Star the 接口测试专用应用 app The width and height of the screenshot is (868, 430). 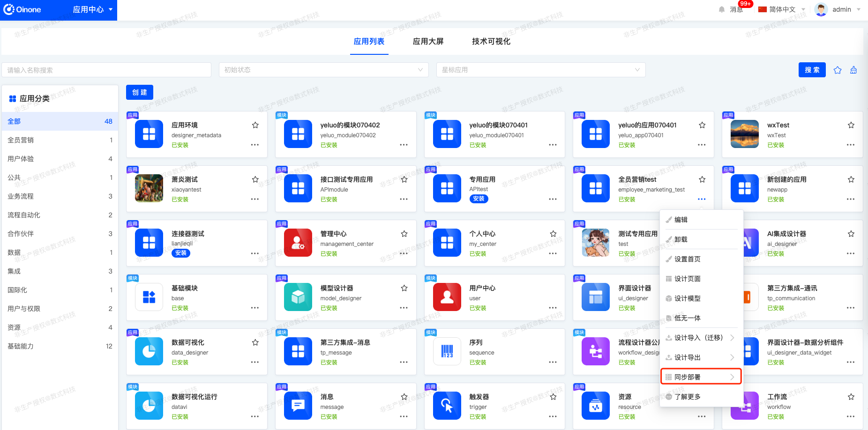pos(404,179)
